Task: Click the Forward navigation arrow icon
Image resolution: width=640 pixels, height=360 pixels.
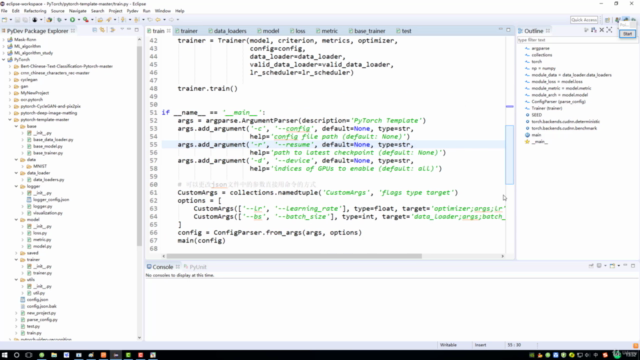Action: 171,20
